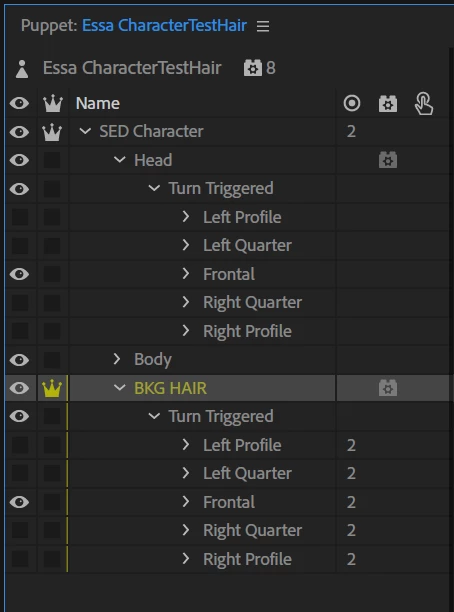Click the draggable hand column header icon
This screenshot has height=612, width=454.
coord(424,103)
